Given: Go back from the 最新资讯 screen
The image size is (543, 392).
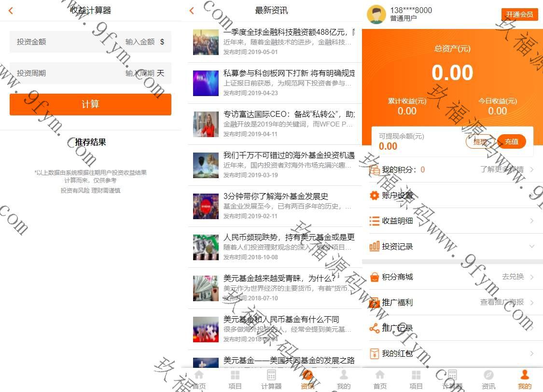Looking at the screenshot, I should click(x=192, y=11).
